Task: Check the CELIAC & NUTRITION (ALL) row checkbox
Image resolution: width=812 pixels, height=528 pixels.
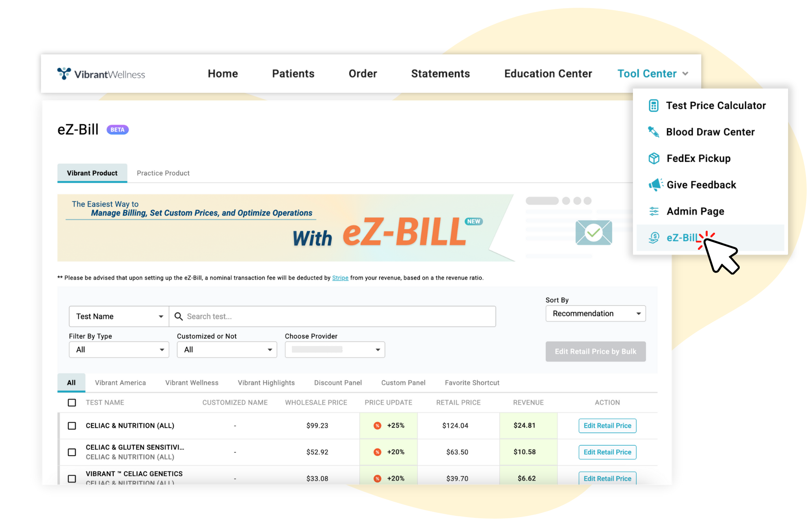Action: tap(72, 426)
